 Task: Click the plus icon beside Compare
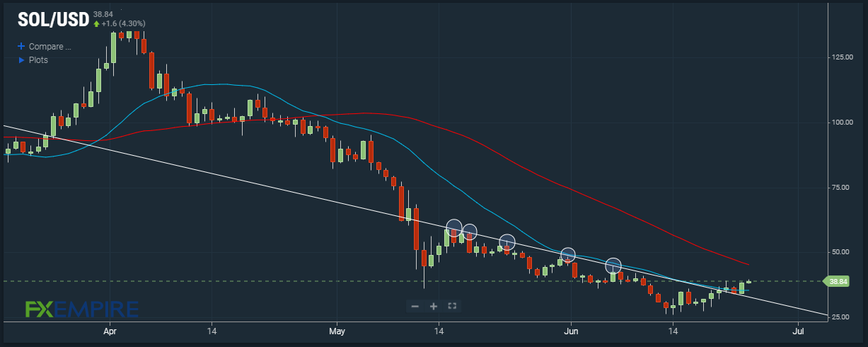pyautogui.click(x=21, y=47)
